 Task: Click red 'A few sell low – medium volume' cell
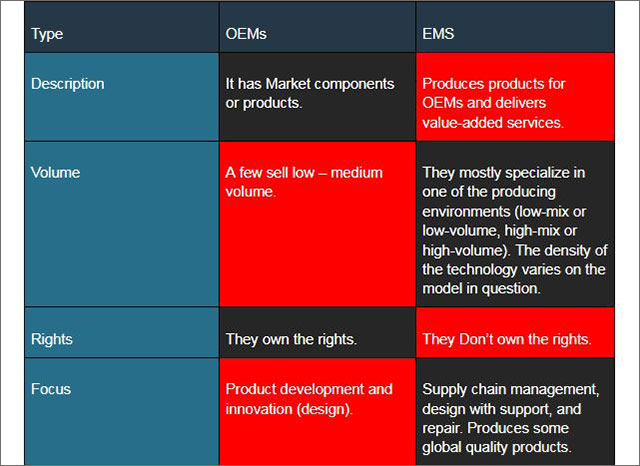[318, 224]
